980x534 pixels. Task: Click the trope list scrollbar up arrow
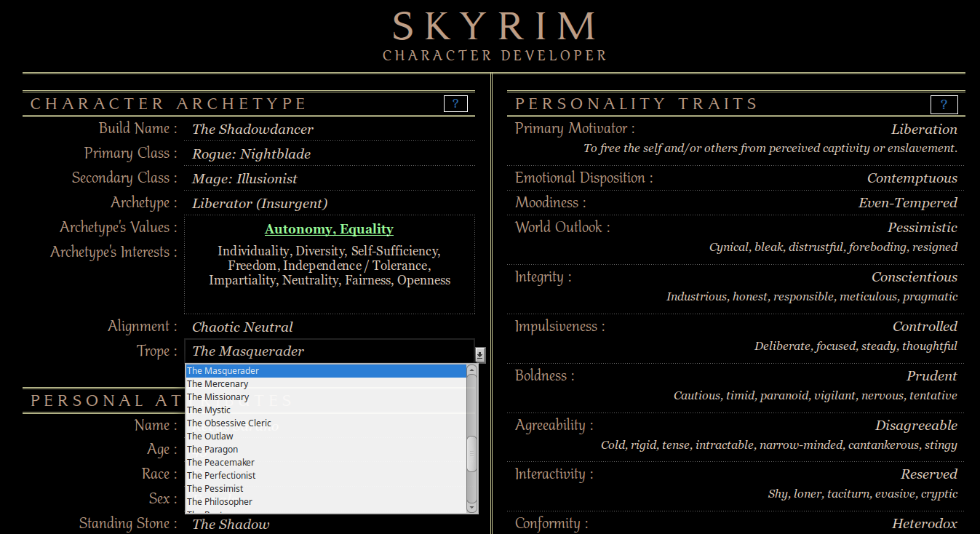pyautogui.click(x=471, y=370)
